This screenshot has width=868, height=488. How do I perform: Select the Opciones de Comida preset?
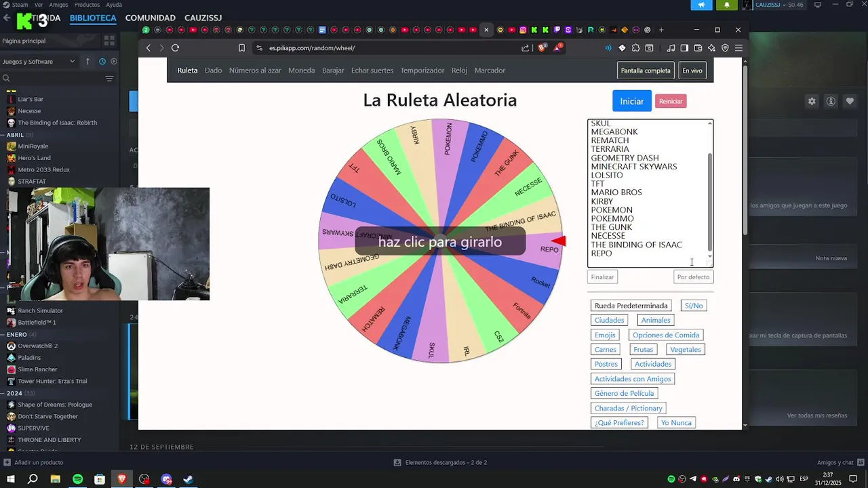tap(666, 335)
